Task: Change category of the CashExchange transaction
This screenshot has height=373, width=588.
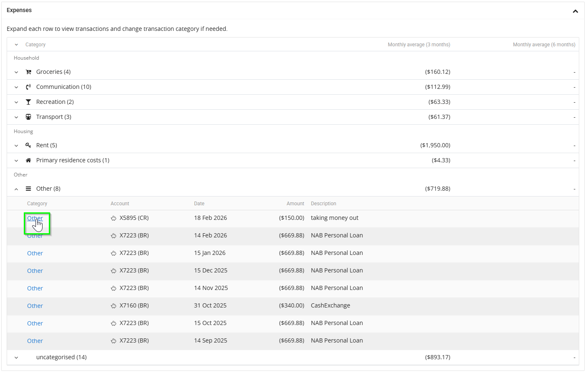Action: [x=35, y=306]
